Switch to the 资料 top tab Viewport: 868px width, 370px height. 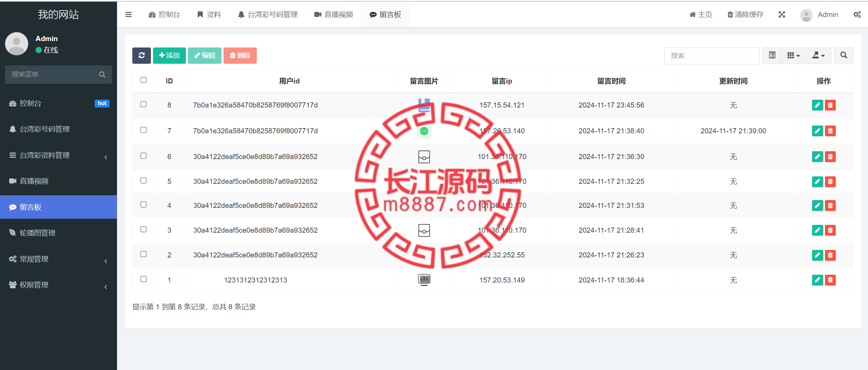pos(209,15)
